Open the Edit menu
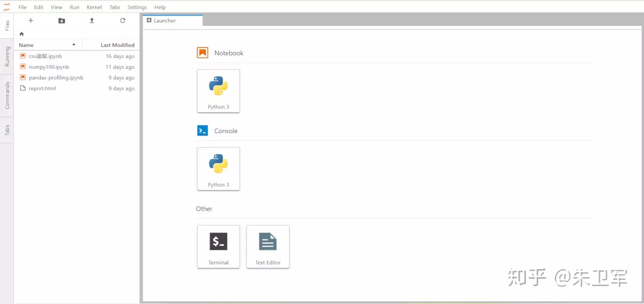 tap(39, 7)
